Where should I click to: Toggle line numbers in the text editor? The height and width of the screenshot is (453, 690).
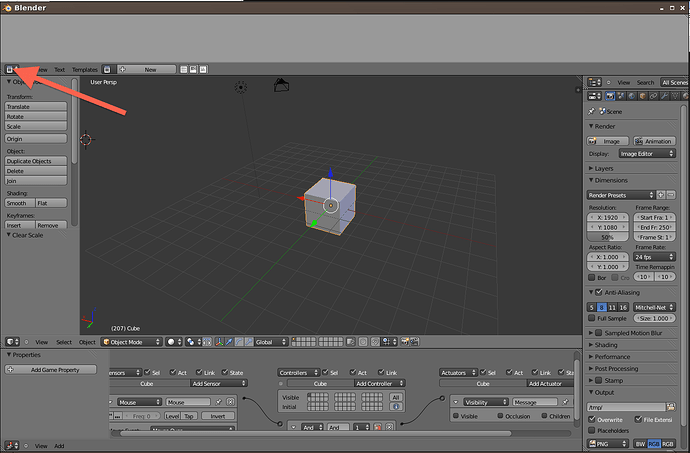184,69
